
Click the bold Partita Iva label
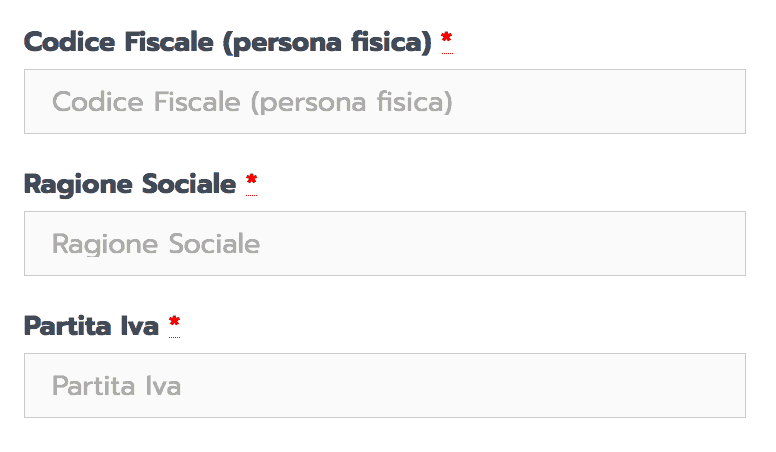pos(92,326)
